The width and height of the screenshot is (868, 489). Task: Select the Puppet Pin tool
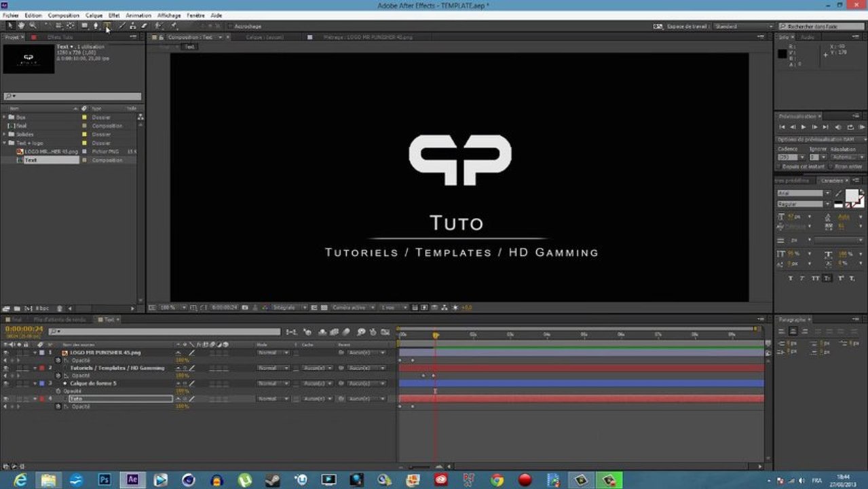[174, 26]
